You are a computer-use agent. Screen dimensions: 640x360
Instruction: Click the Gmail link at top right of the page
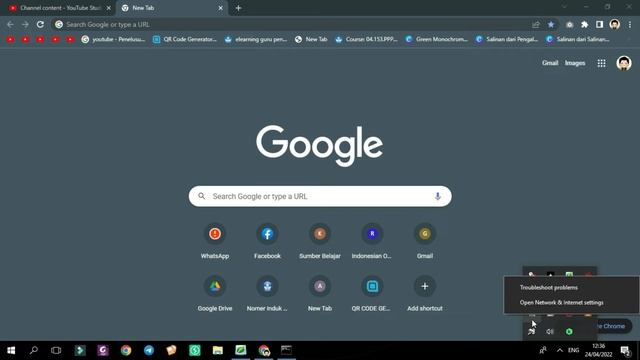[550, 63]
